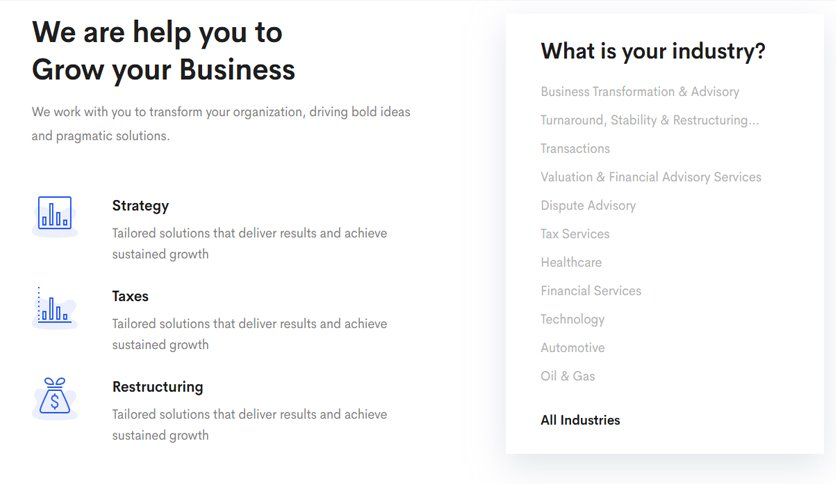Select the Technology industry

(572, 319)
